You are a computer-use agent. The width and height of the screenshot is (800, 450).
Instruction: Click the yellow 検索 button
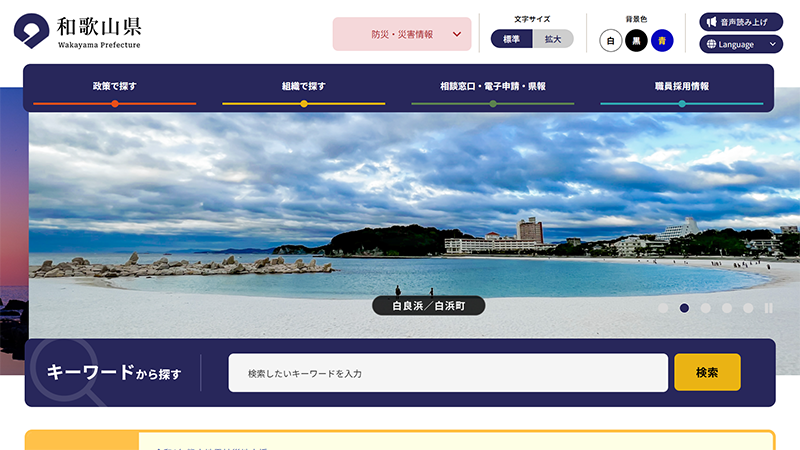pyautogui.click(x=707, y=372)
